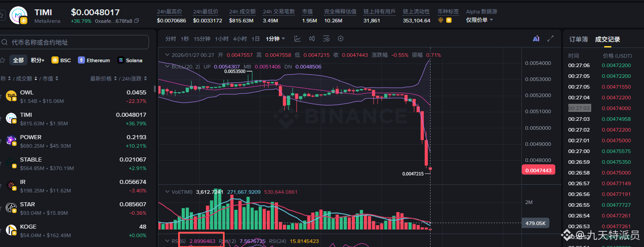Toggle the favorites star filter in token list
The image size is (644, 247).
[x=3, y=60]
